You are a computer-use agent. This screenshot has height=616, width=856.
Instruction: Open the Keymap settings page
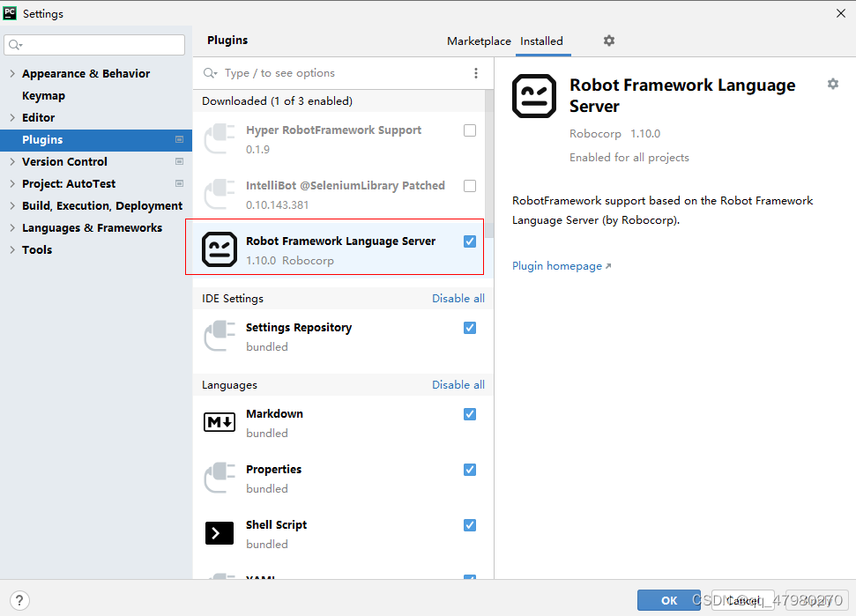[x=44, y=95]
